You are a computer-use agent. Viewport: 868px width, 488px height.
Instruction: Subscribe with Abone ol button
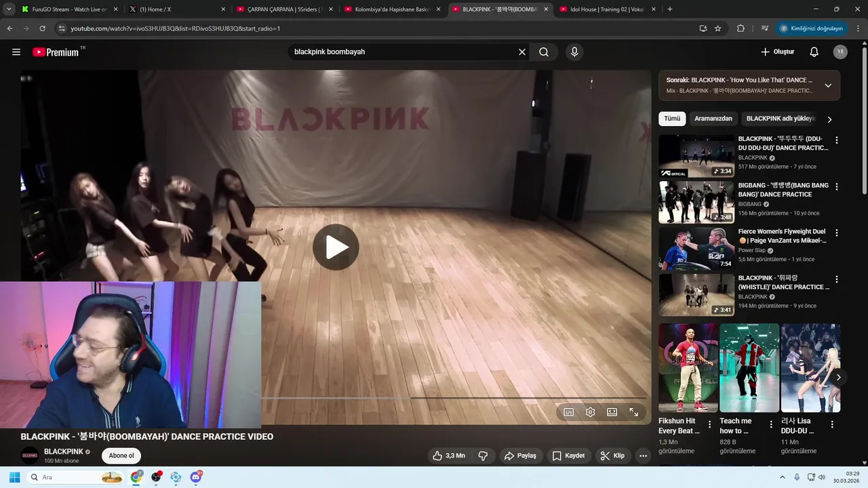pyautogui.click(x=121, y=455)
